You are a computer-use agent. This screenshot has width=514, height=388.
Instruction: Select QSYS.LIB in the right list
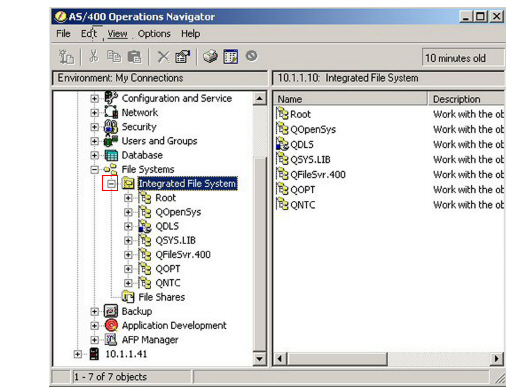[x=310, y=159]
